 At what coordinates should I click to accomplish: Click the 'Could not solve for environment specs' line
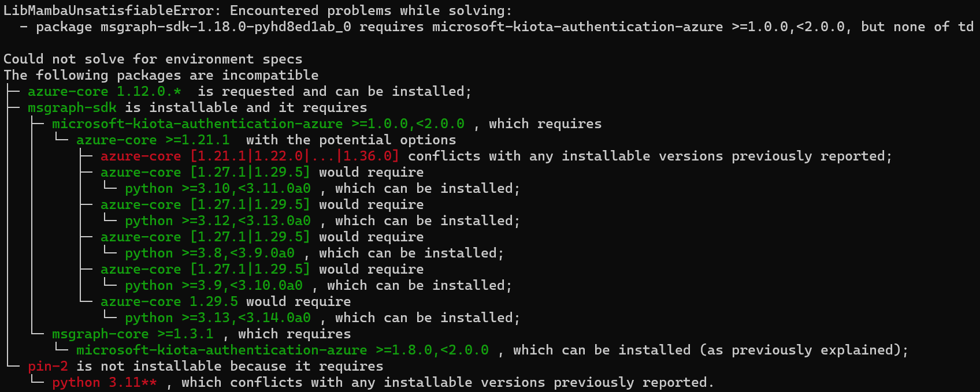[153, 59]
